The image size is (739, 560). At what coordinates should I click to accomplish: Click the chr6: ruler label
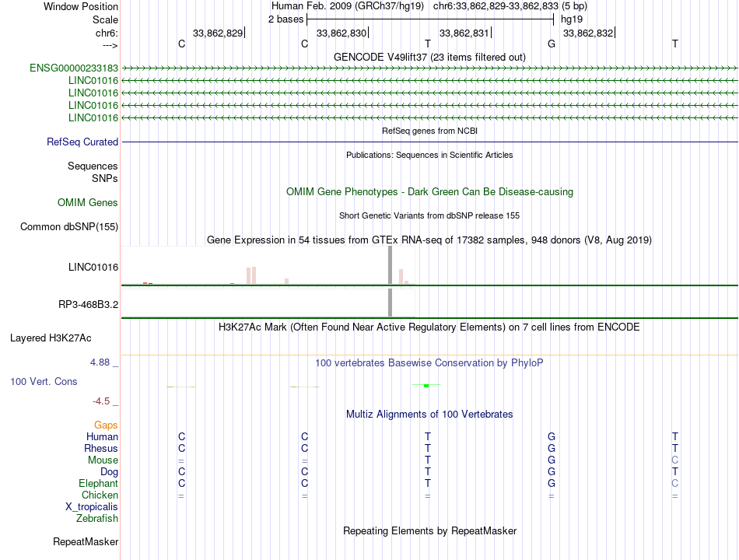(x=107, y=33)
